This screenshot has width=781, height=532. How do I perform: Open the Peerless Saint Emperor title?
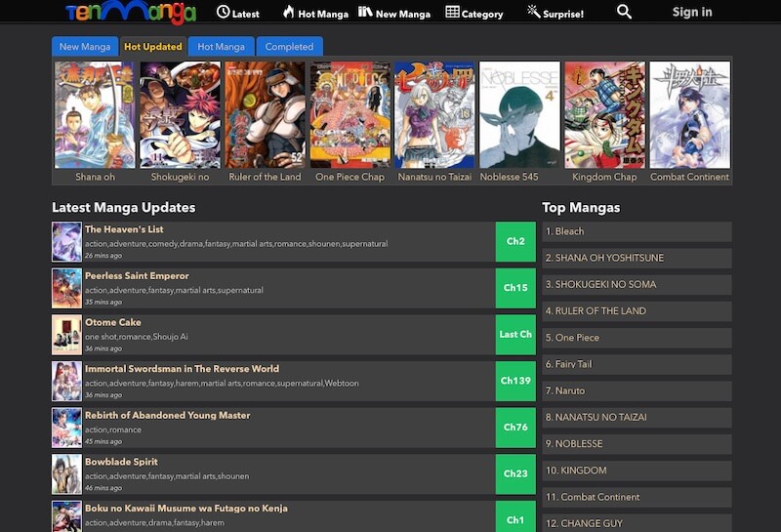click(137, 275)
